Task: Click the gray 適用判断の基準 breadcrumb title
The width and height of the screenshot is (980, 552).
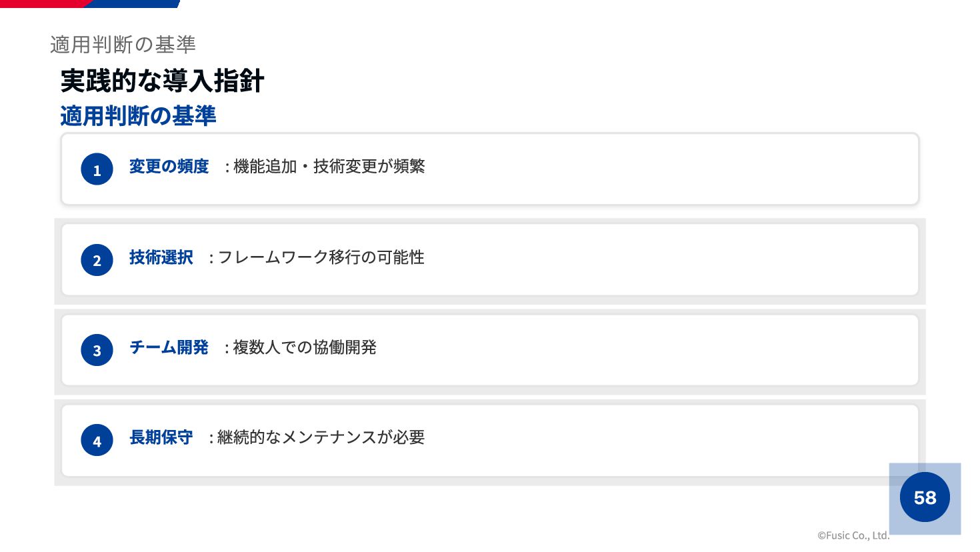Action: pos(123,45)
